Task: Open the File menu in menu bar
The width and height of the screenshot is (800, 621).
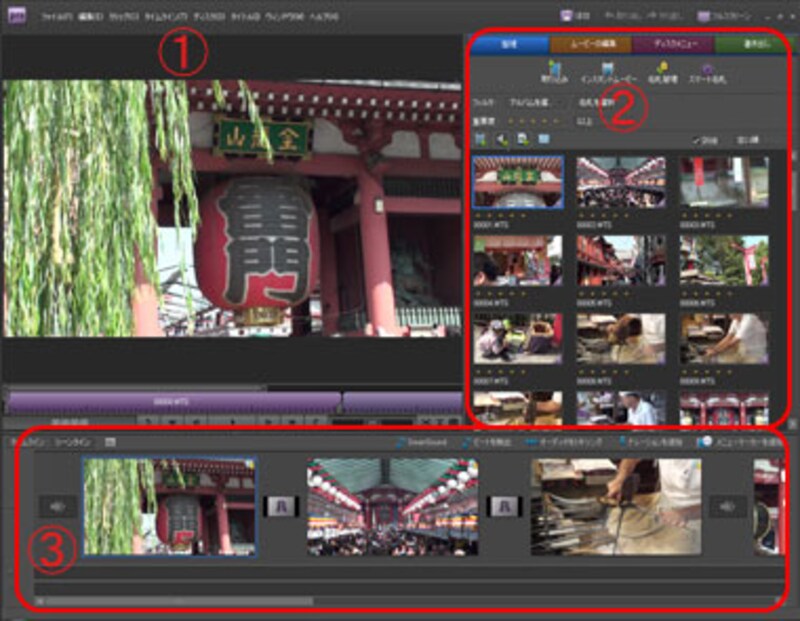Action: pyautogui.click(x=57, y=17)
